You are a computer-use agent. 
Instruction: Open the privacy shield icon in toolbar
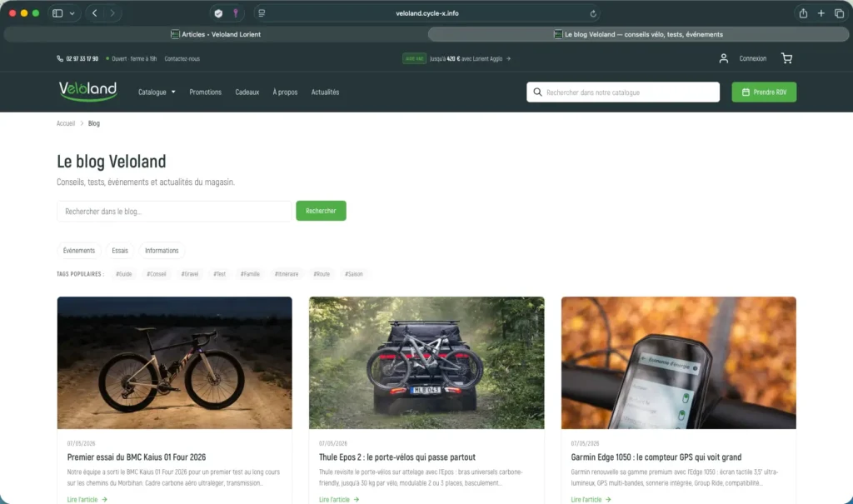click(218, 13)
